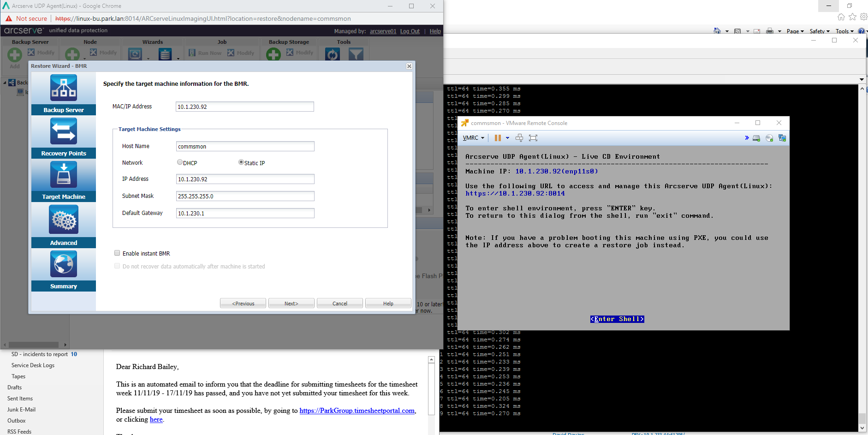Image resolution: width=868 pixels, height=435 pixels.
Task: Open the Recovery Points wizard step icon
Action: tap(64, 131)
